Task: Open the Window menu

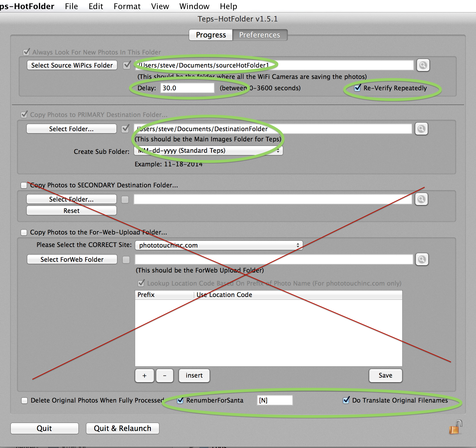Action: click(194, 6)
